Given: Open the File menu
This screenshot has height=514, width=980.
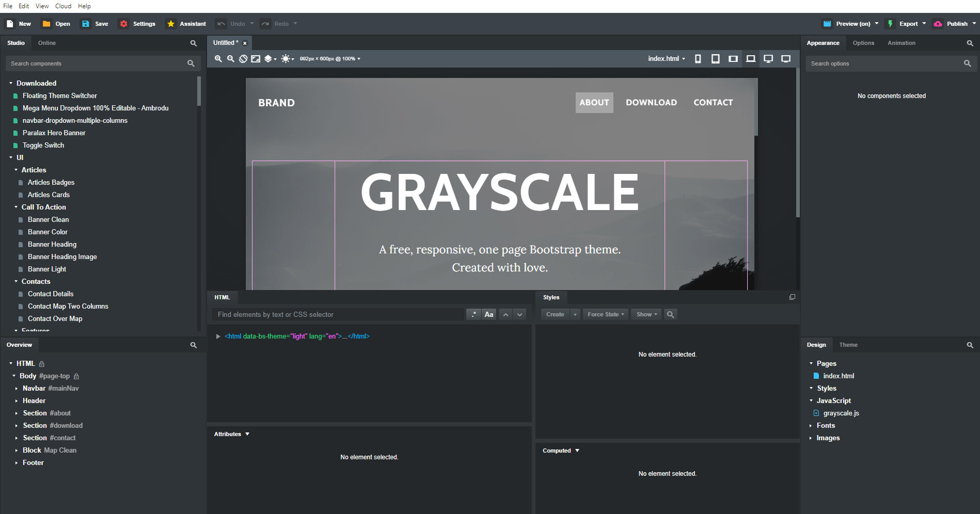Looking at the screenshot, I should (8, 6).
